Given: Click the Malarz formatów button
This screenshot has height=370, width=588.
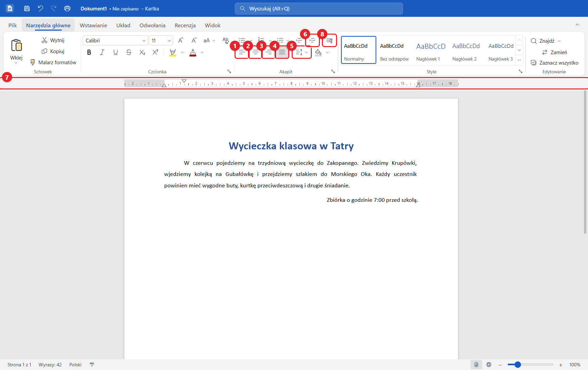Looking at the screenshot, I should click(x=53, y=62).
